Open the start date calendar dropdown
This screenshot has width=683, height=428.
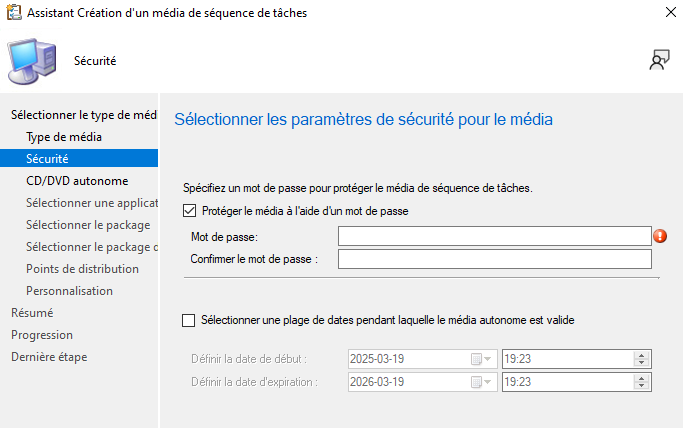[481, 359]
